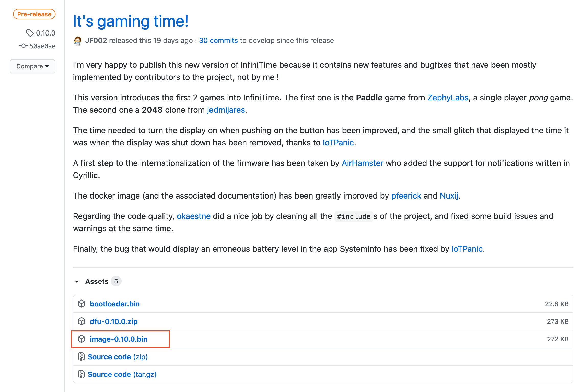The image size is (583, 392).
Task: Click the Pre-release badge
Action: coord(34,14)
